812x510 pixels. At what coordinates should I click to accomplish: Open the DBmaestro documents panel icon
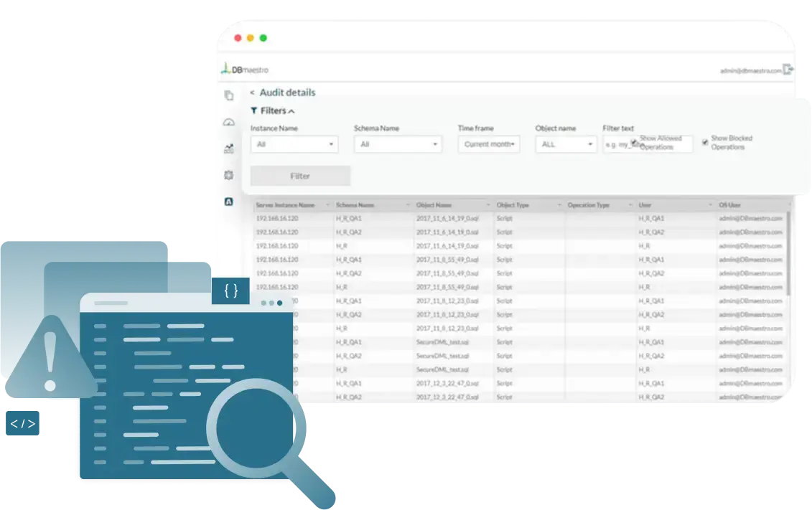pos(228,94)
